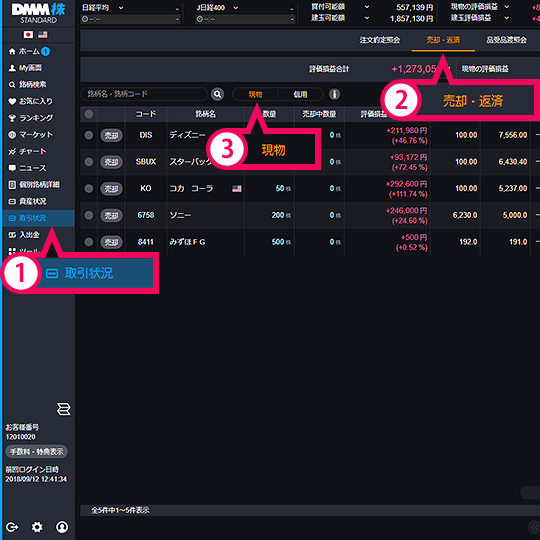
Task: Click the 銘柄名・銘柄コード search field
Action: [x=144, y=94]
